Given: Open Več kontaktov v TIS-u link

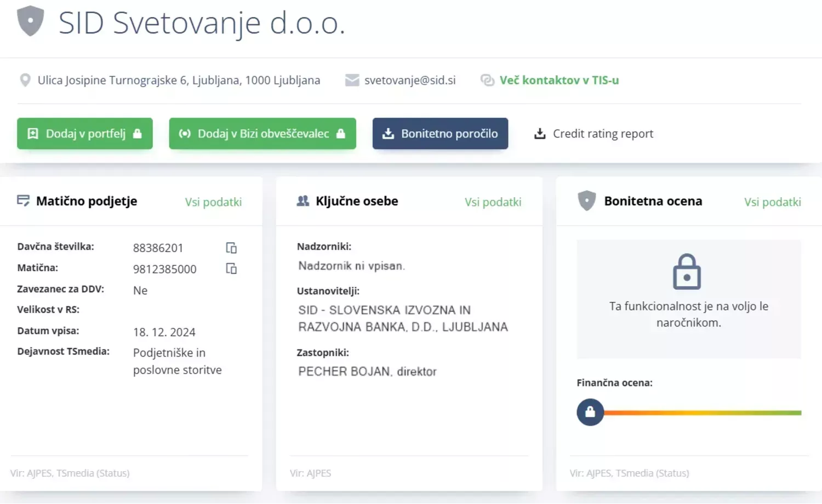Looking at the screenshot, I should [559, 81].
